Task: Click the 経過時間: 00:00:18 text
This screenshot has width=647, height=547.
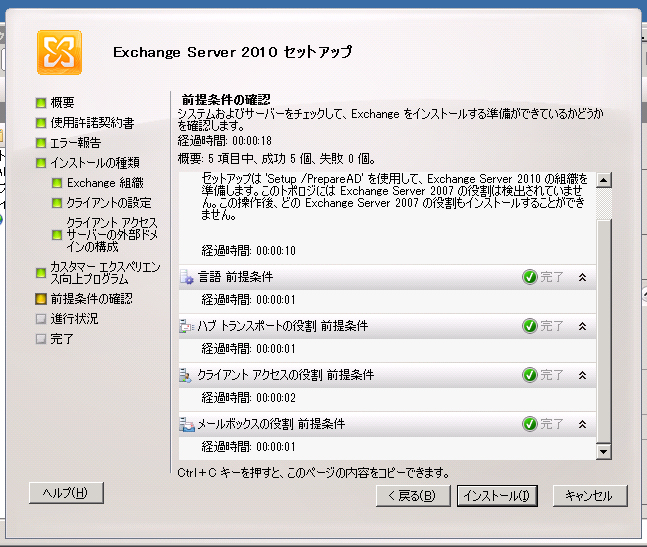Action: tap(224, 141)
